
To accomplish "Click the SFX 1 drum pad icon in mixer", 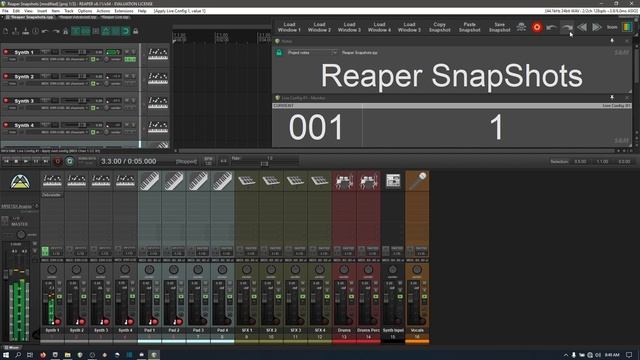I will 247,181.
